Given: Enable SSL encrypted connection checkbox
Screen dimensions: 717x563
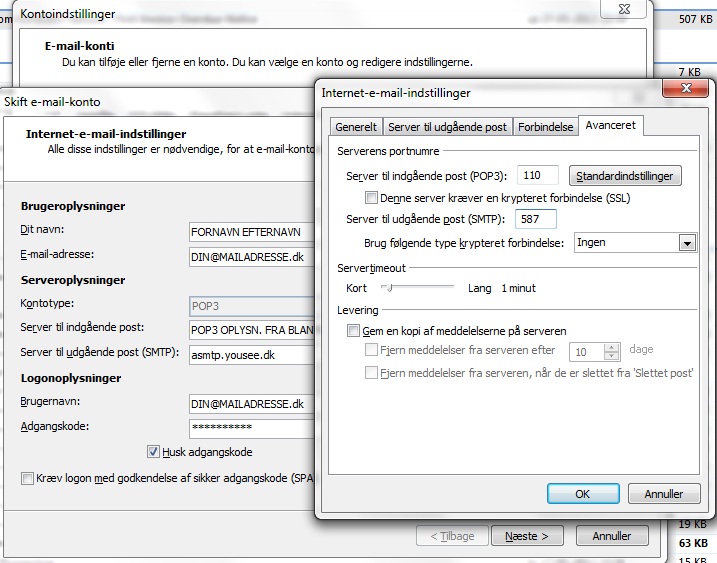Looking at the screenshot, I should (x=372, y=198).
